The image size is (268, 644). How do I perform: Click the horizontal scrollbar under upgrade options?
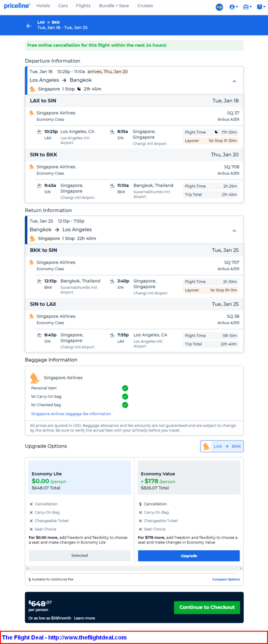click(x=134, y=568)
